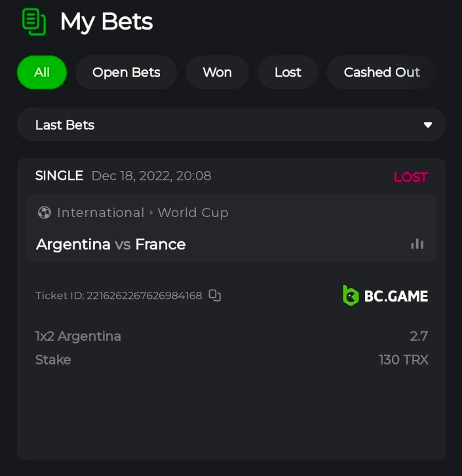View the Cashed Out bets tab

coord(381,72)
